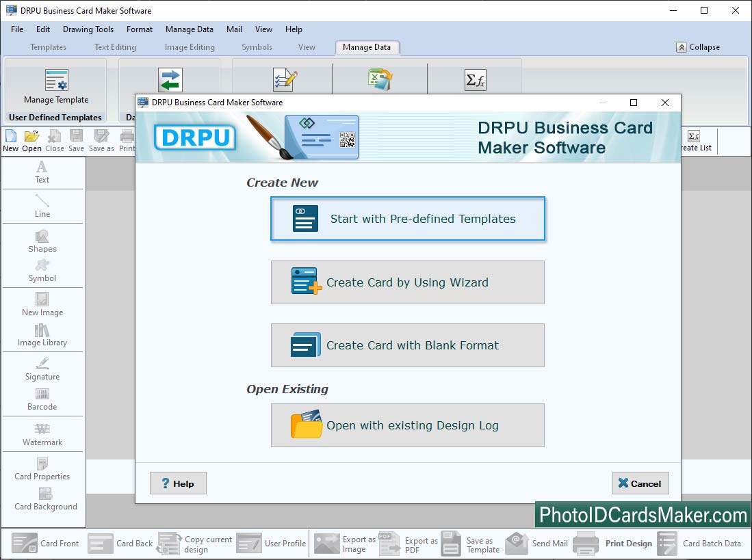Viewport: 752px width, 560px height.
Task: Open the Drawing Tools menu
Action: 88,29
